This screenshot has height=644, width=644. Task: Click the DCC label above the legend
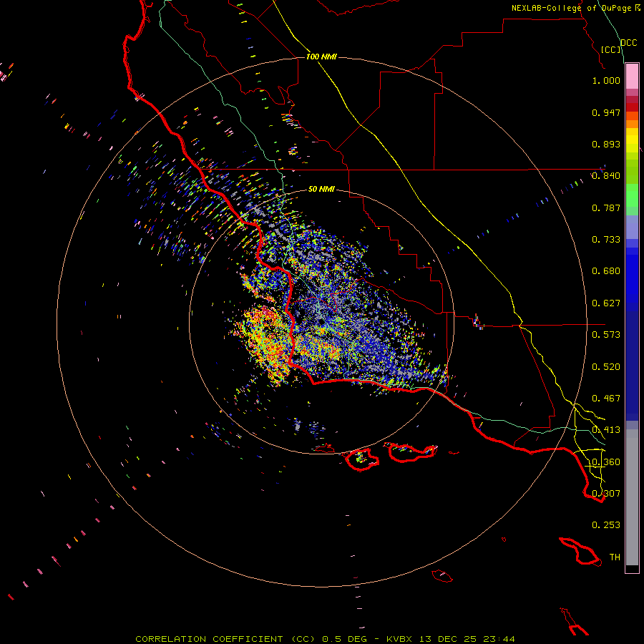(x=628, y=43)
